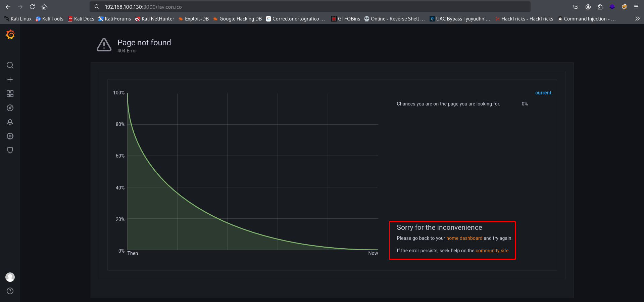Follow the community site link

click(x=492, y=251)
